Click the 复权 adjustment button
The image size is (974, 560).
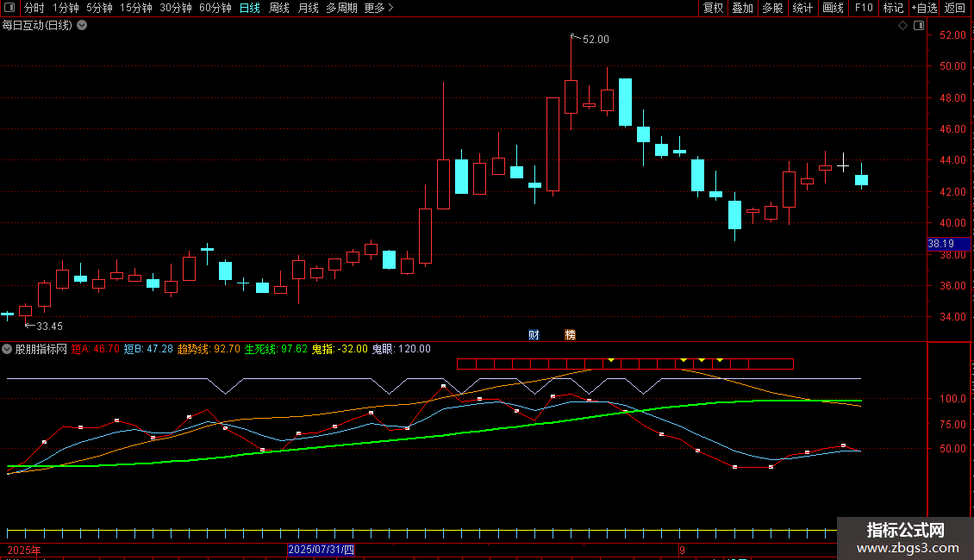[713, 8]
